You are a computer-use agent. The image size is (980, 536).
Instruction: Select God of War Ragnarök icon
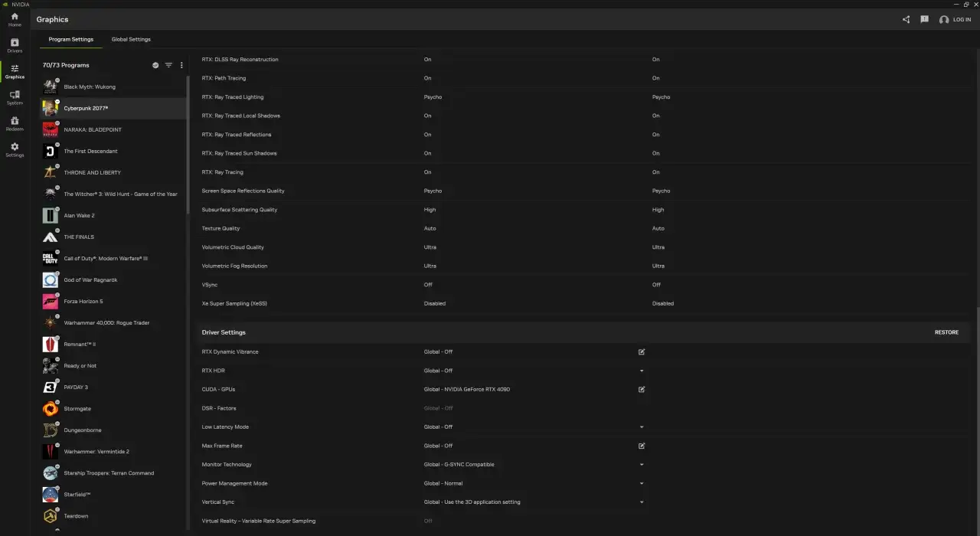pyautogui.click(x=50, y=279)
